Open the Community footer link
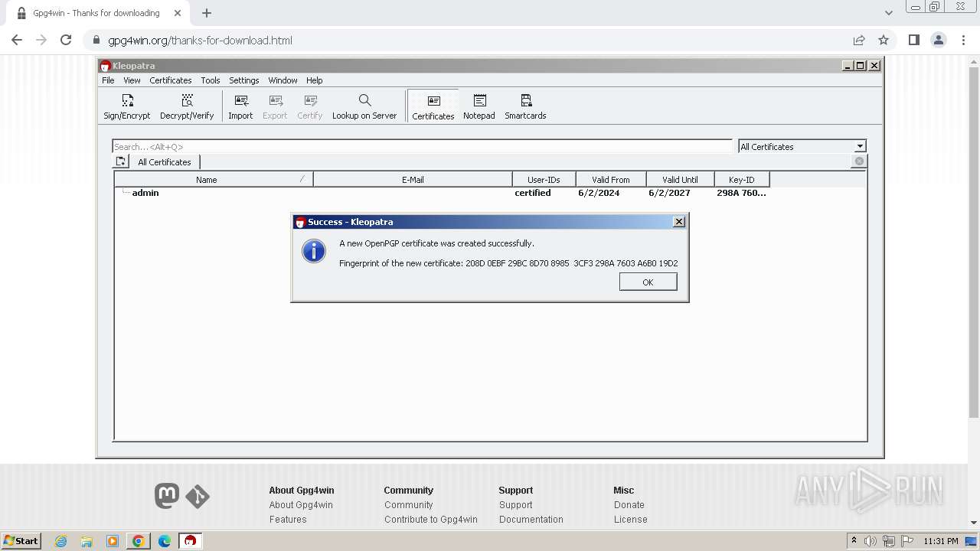980x551 pixels. coord(408,504)
